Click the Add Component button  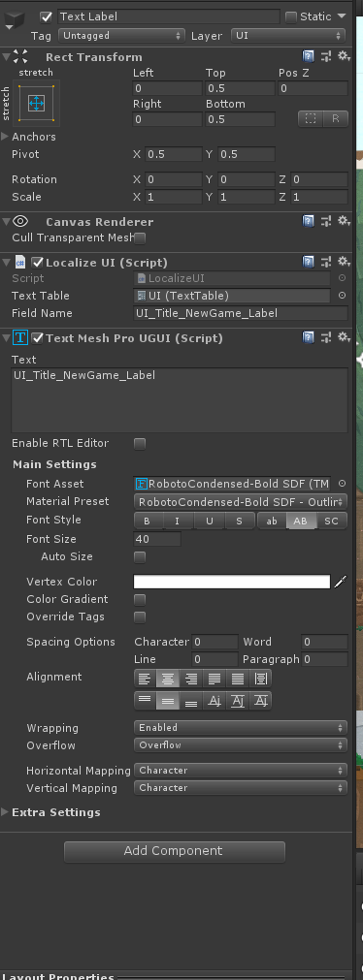pyautogui.click(x=175, y=851)
